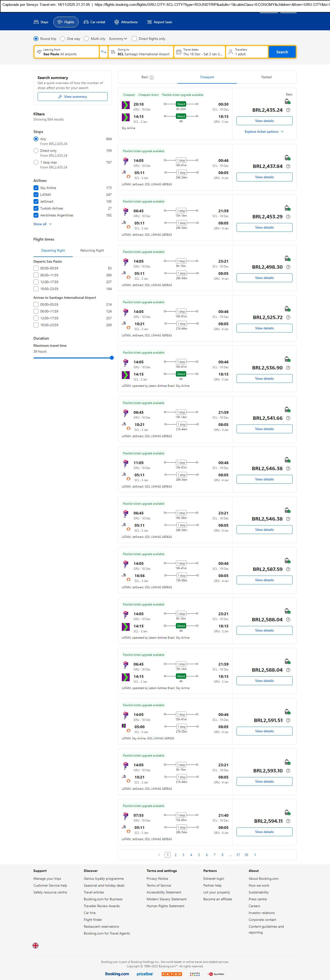
Task: Expand Show all airlines list
Action: point(42,224)
